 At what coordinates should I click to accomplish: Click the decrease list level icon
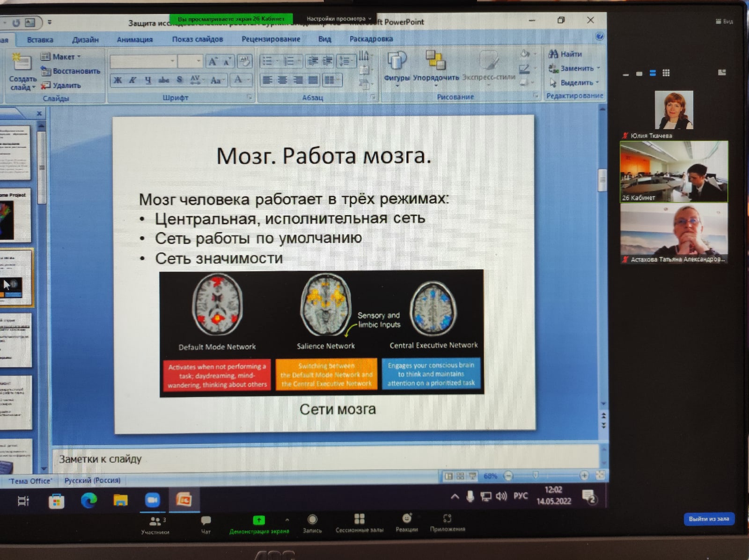click(x=313, y=61)
